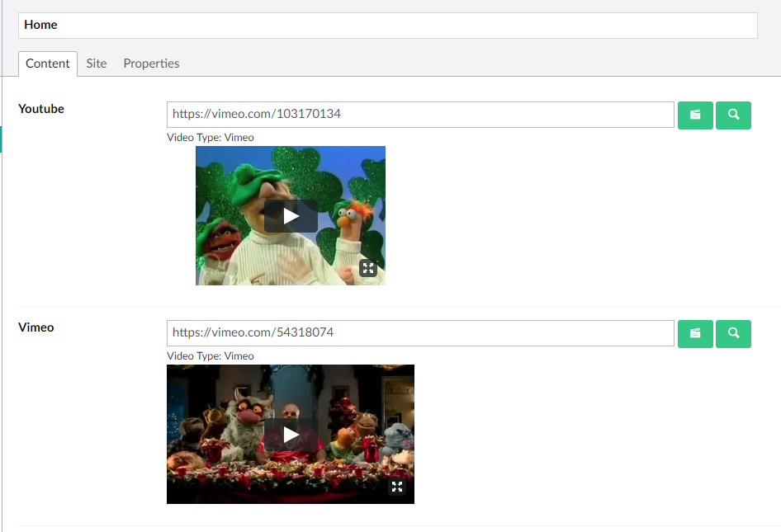
Task: Click the Youtube property label
Action: 41,109
